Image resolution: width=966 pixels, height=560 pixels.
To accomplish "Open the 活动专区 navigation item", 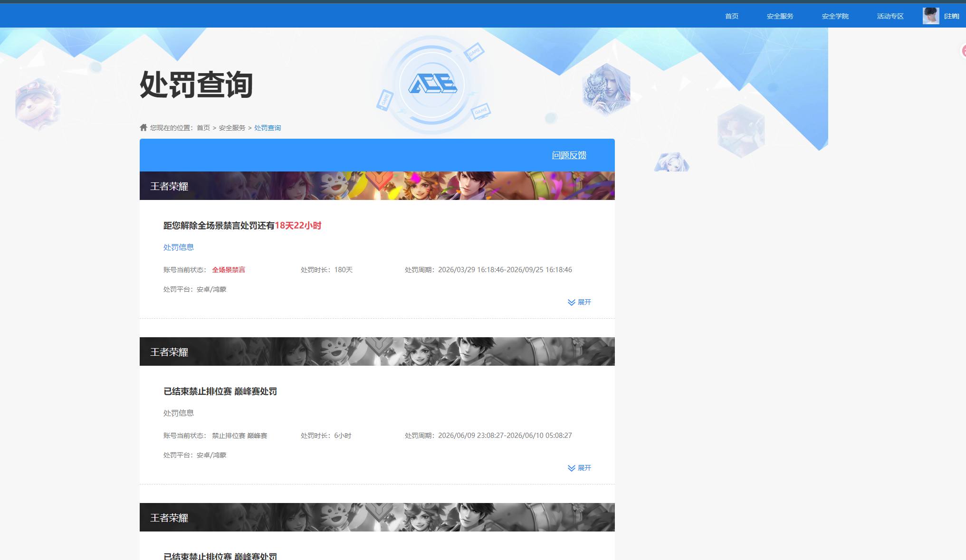I will (x=890, y=16).
